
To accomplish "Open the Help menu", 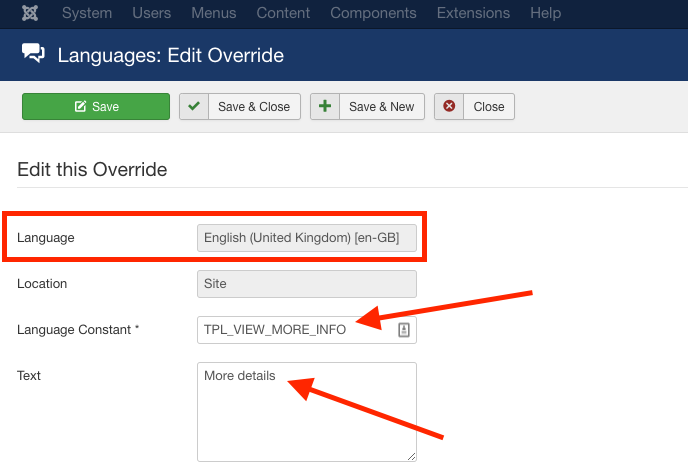I will [545, 13].
